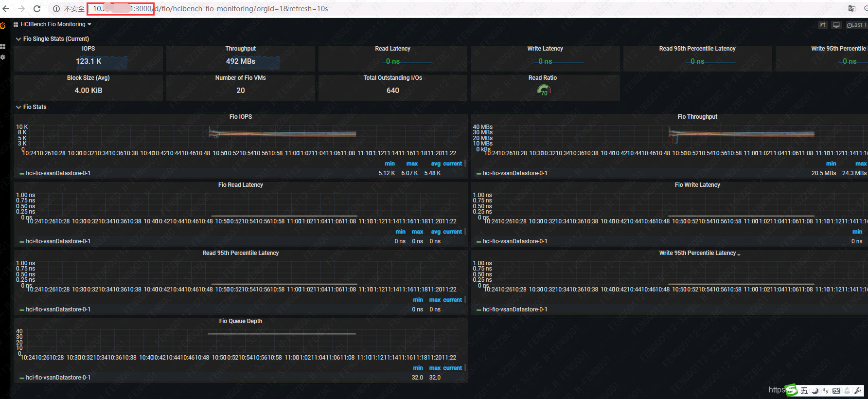868x399 pixels.
Task: Click the Wubi 五 input mode icon
Action: pos(804,391)
